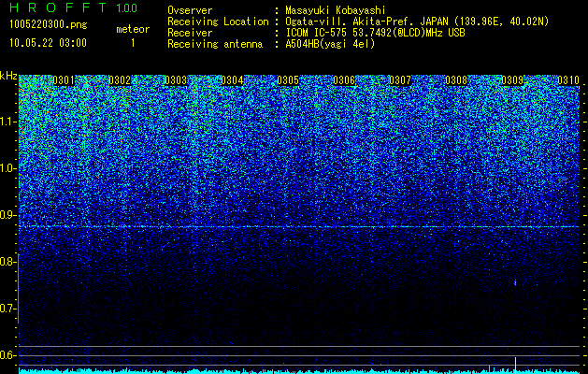Click the 0307 time marker

400,80
